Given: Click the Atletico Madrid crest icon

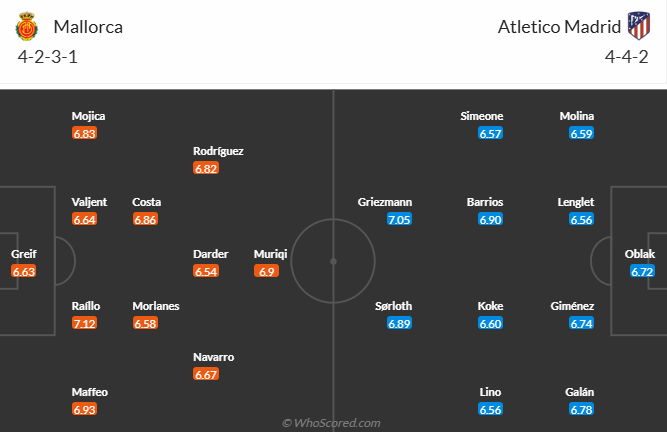Looking at the screenshot, I should (x=637, y=25).
